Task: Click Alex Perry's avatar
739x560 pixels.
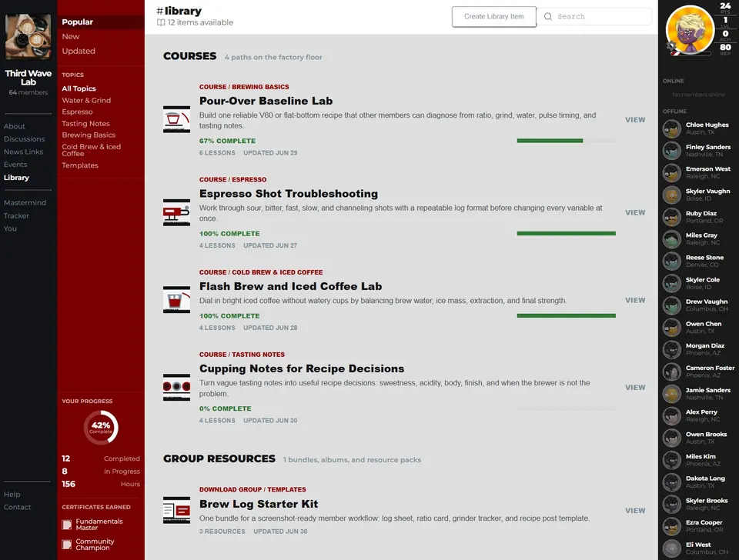Action: click(671, 415)
